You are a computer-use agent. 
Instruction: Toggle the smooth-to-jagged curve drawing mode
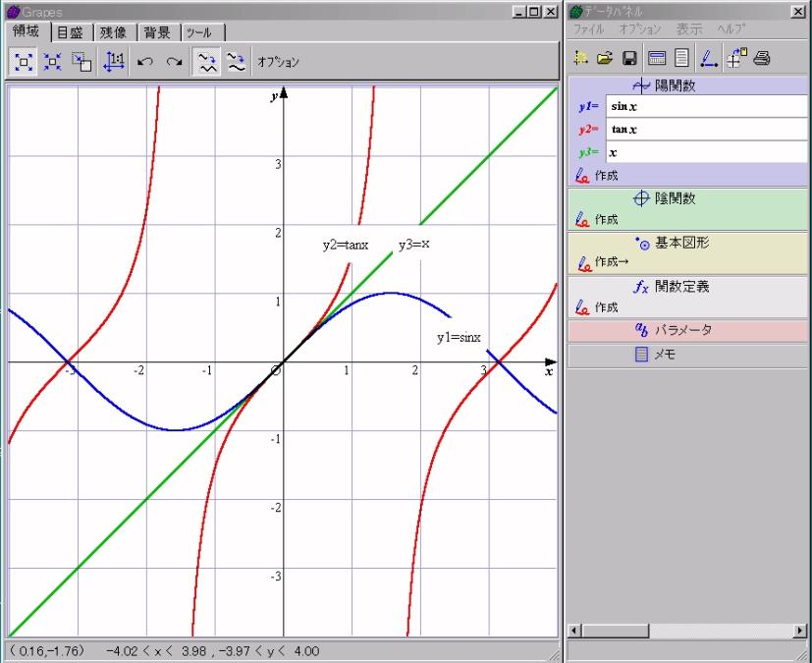coord(207,62)
